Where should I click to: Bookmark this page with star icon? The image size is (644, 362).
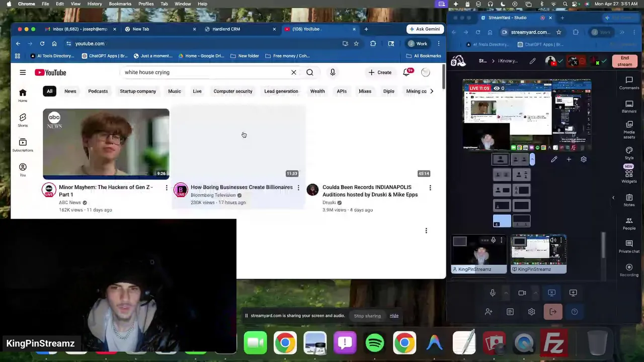coord(356,44)
